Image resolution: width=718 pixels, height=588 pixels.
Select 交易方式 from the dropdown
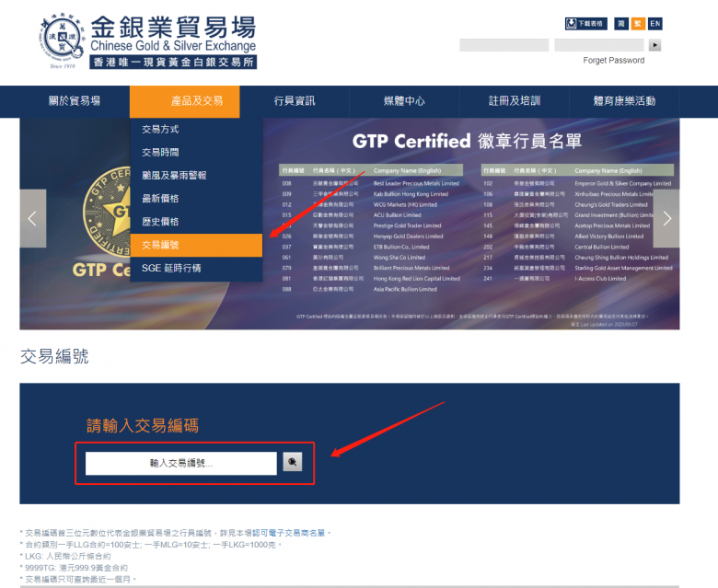coord(196,130)
